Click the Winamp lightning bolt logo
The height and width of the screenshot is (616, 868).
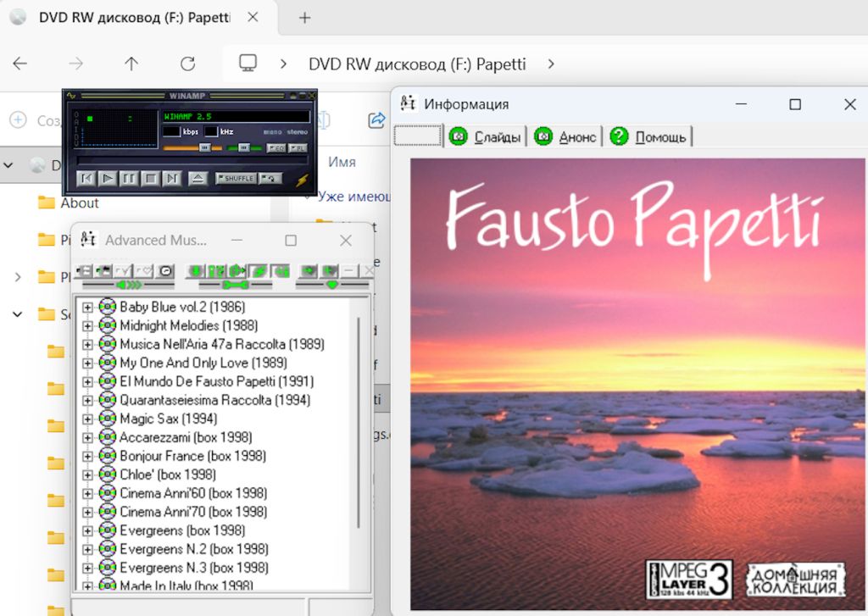303,180
